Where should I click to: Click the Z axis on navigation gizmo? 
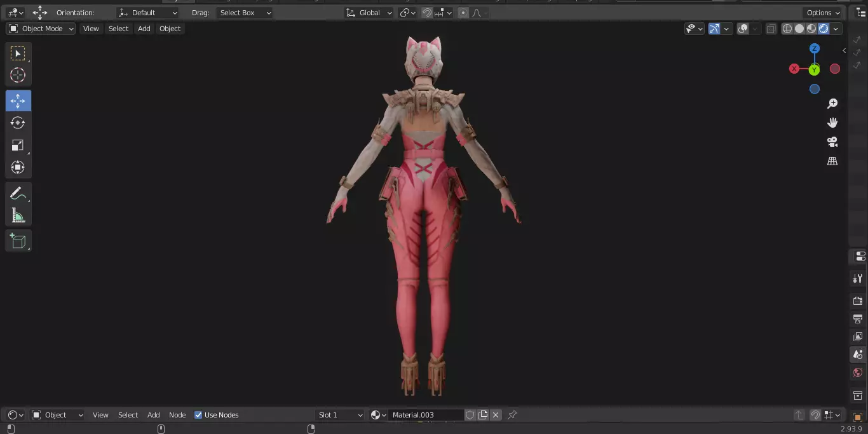pyautogui.click(x=815, y=48)
